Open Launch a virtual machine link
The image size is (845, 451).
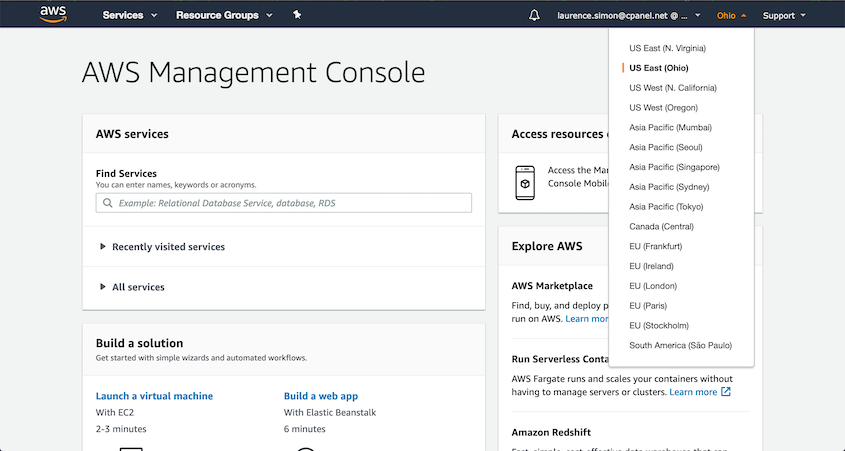pyautogui.click(x=154, y=396)
